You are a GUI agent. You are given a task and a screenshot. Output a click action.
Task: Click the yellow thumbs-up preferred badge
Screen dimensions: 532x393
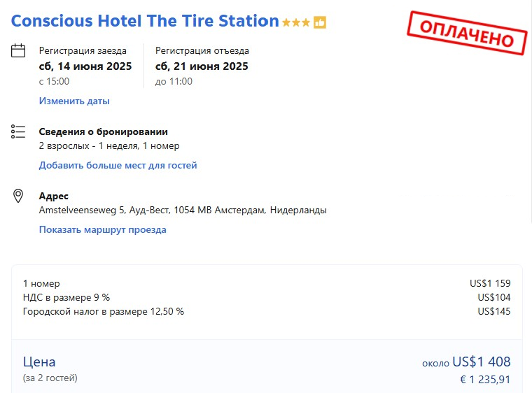320,22
